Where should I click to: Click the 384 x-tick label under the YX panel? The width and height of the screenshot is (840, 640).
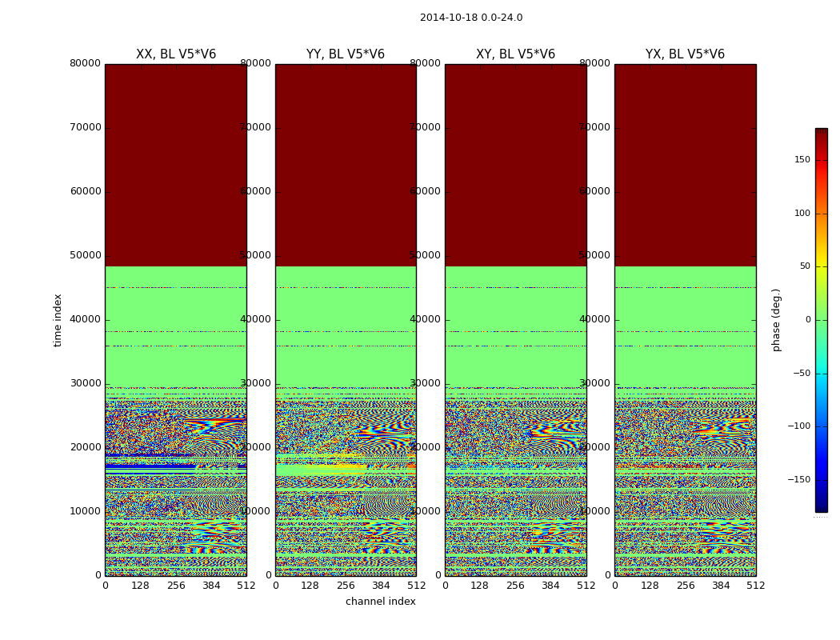click(720, 586)
